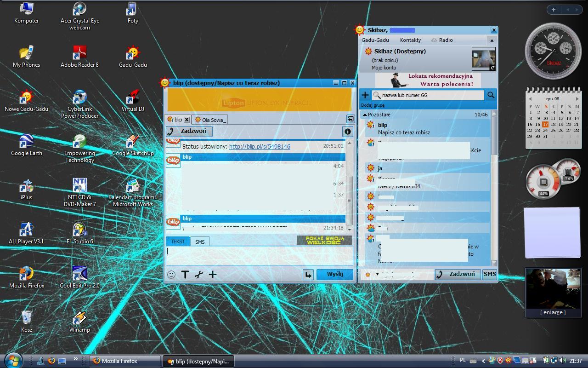Open the blip.pl status link
Image resolution: width=588 pixels, height=368 pixels.
[260, 146]
